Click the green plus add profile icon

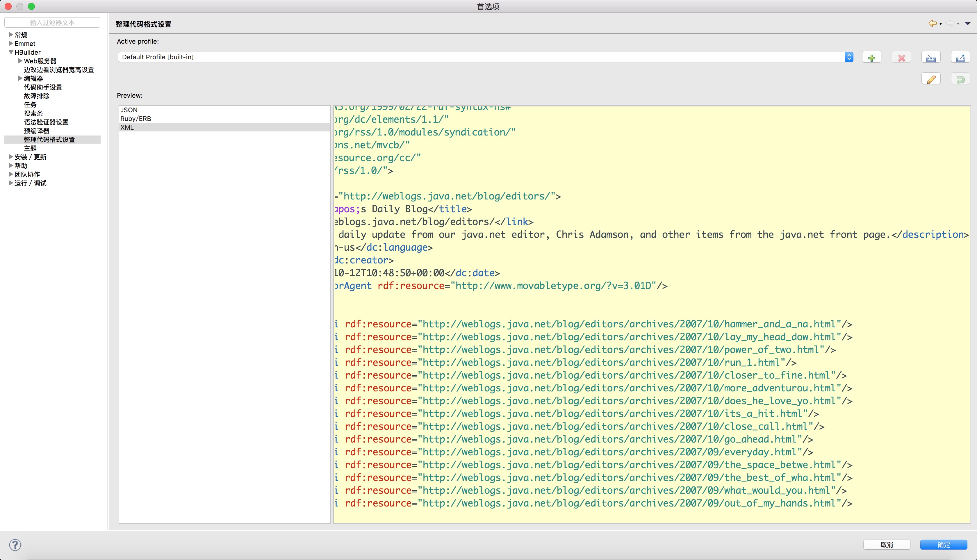(x=872, y=58)
